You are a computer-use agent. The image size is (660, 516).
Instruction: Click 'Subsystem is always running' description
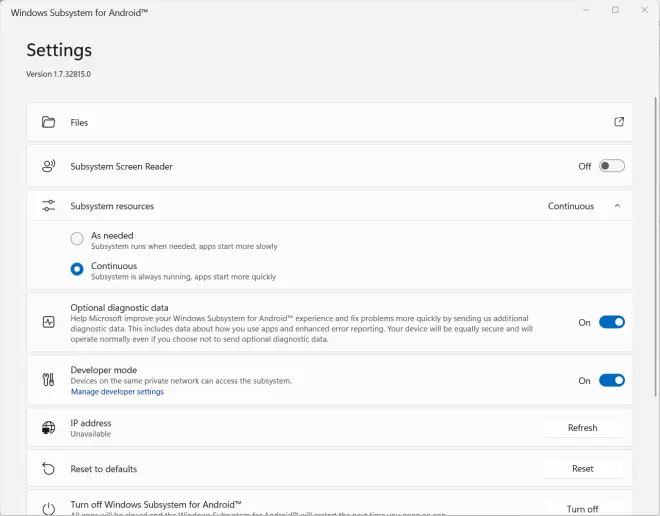pyautogui.click(x=184, y=277)
